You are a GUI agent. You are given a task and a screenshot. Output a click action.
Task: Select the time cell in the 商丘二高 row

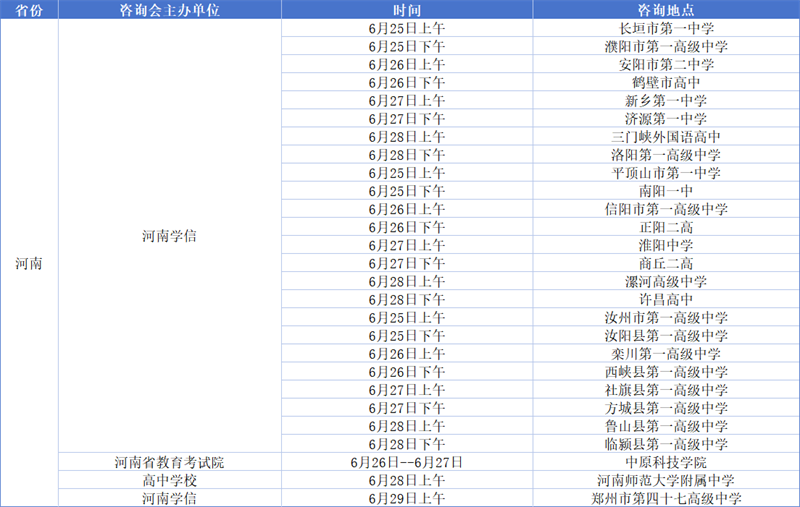(x=407, y=264)
